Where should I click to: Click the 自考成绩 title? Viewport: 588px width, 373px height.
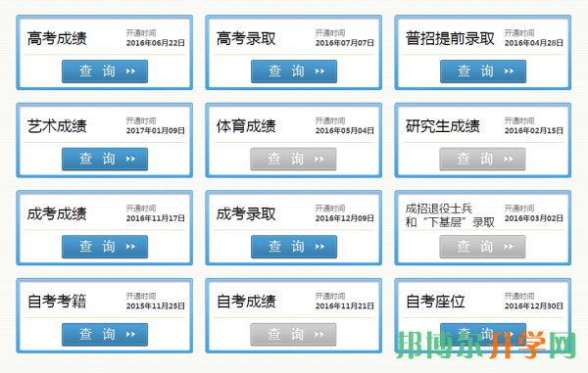coord(246,302)
